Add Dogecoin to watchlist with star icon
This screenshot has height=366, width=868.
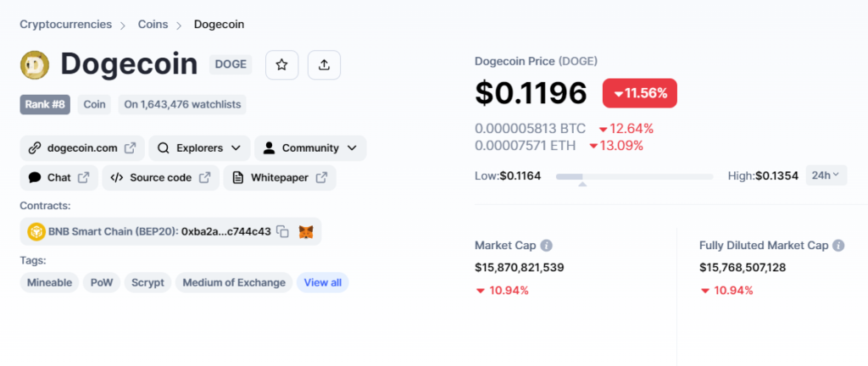point(281,65)
